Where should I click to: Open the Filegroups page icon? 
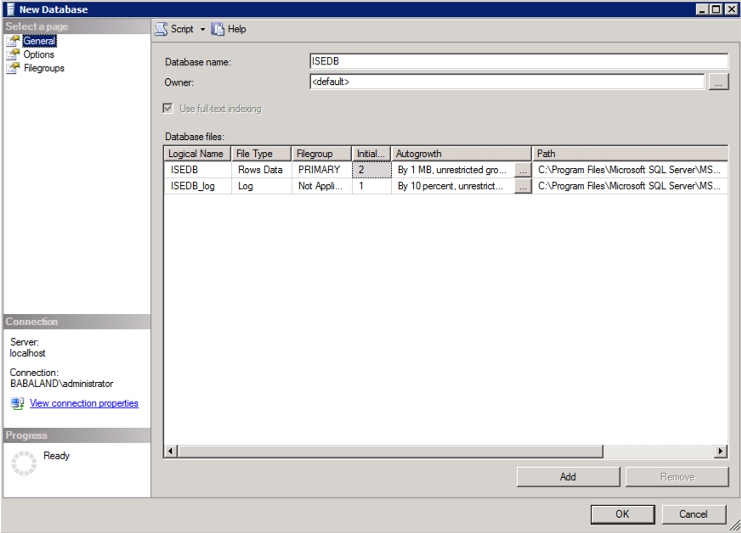[13, 69]
